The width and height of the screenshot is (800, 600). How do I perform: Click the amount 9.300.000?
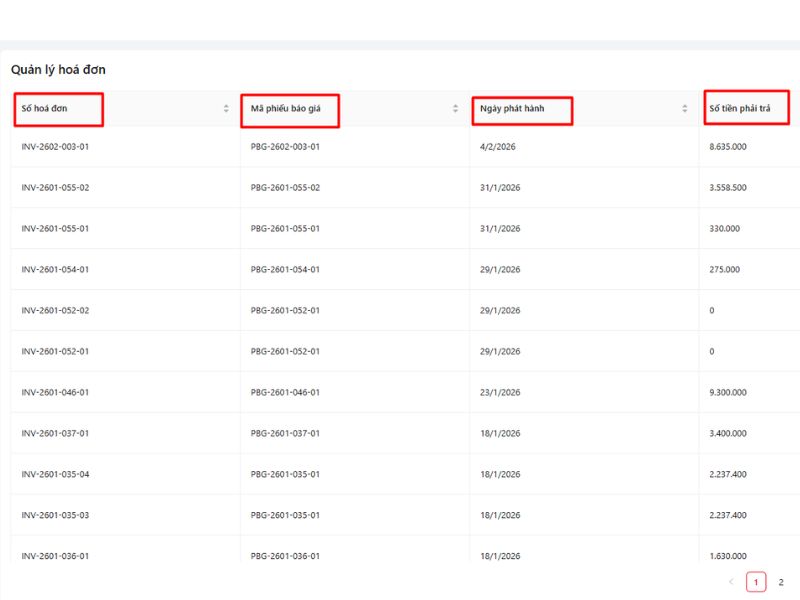coord(728,393)
